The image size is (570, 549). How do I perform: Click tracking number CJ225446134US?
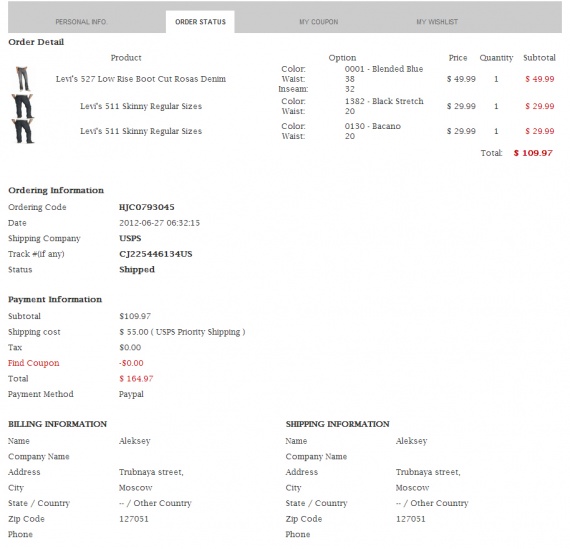[156, 254]
